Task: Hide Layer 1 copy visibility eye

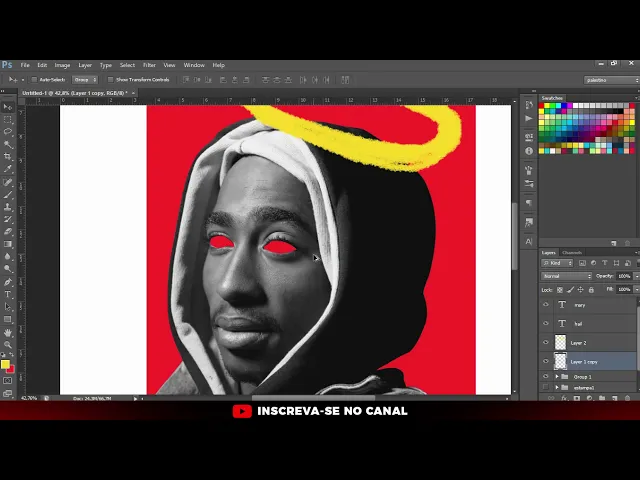Action: coord(546,361)
